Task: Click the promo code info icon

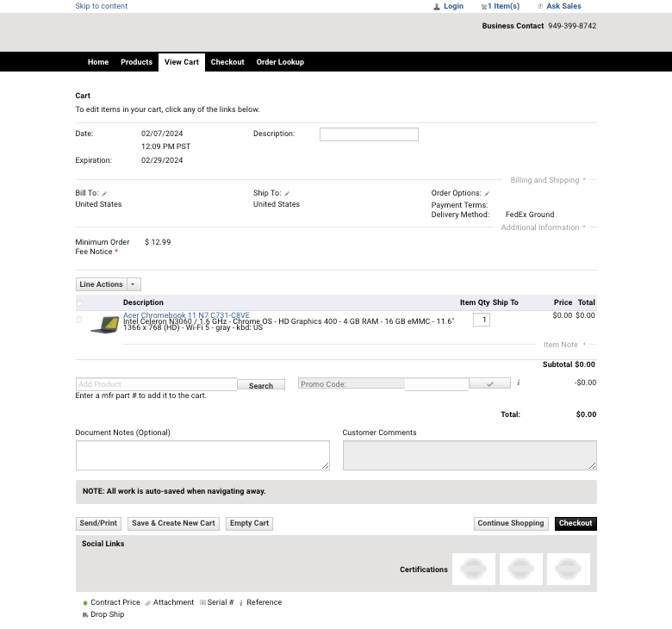Action: coord(519,383)
